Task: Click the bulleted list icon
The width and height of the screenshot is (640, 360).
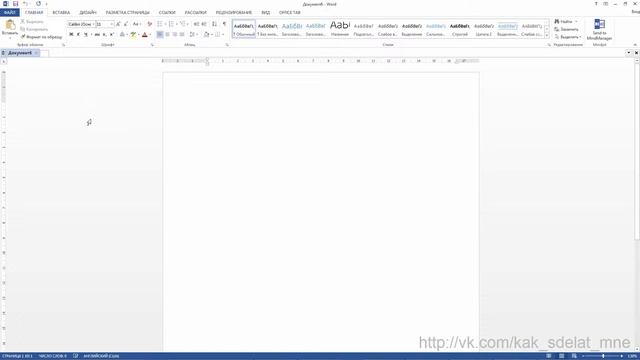Action: point(160,24)
